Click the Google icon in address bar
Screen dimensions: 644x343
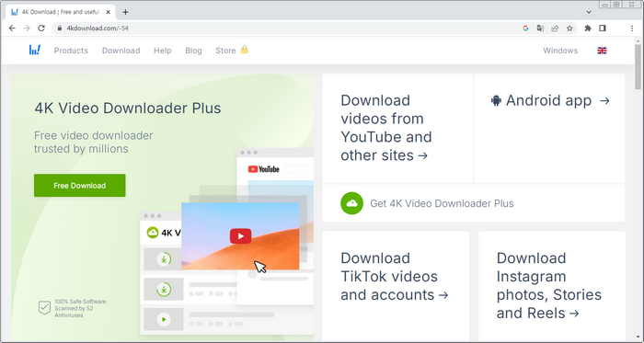(x=525, y=29)
